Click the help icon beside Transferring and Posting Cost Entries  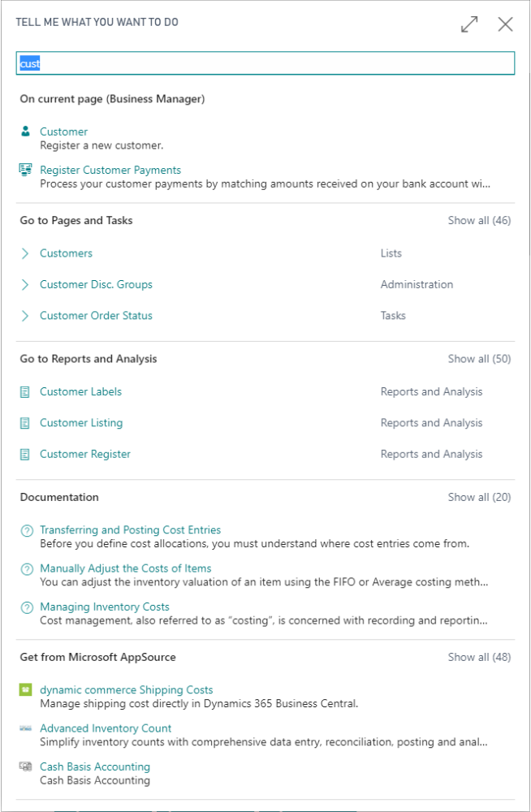click(x=27, y=531)
